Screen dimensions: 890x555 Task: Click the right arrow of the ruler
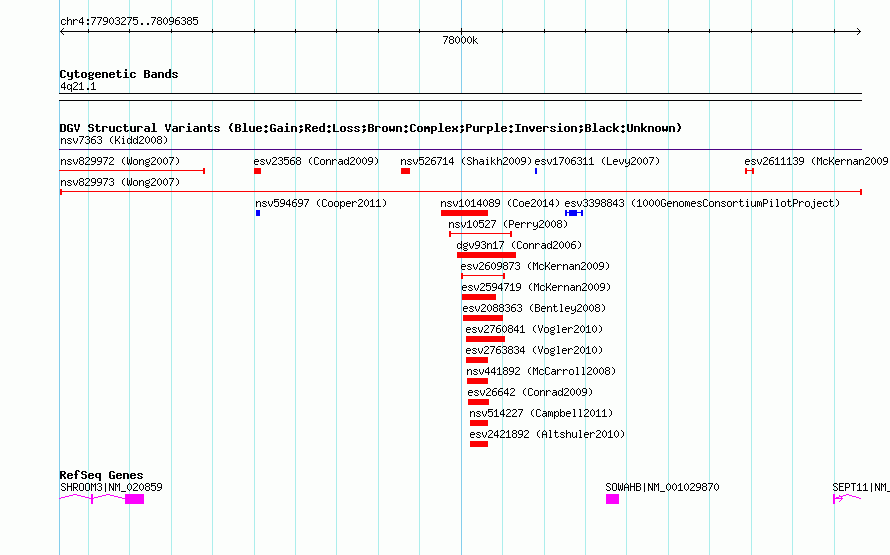point(858,32)
